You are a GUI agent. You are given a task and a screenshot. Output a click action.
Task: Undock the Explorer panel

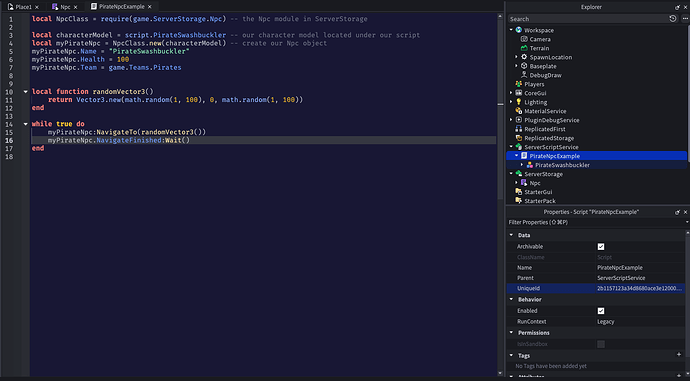pyautogui.click(x=677, y=7)
